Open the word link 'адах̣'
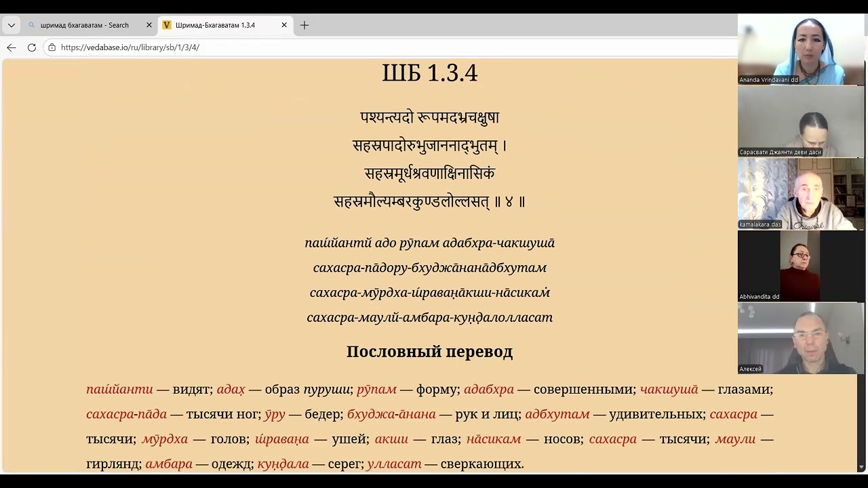 [x=231, y=390]
